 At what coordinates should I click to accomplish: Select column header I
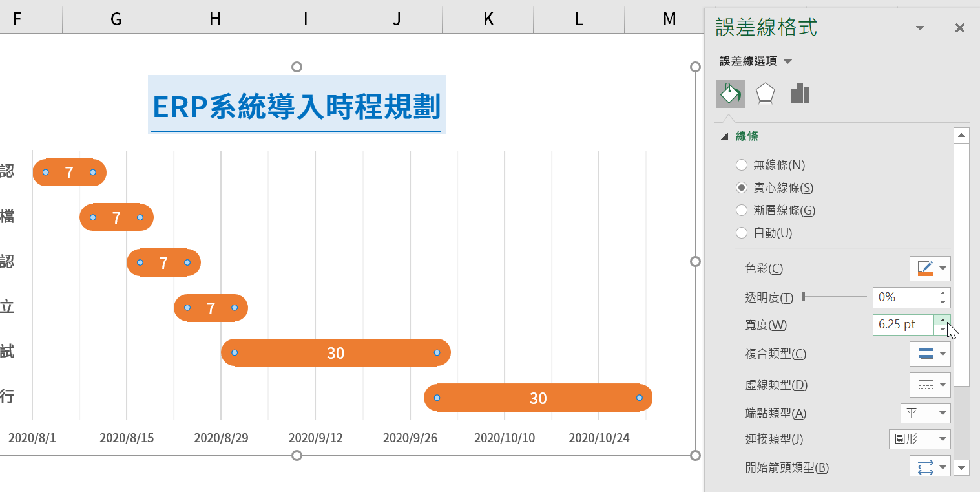point(306,19)
